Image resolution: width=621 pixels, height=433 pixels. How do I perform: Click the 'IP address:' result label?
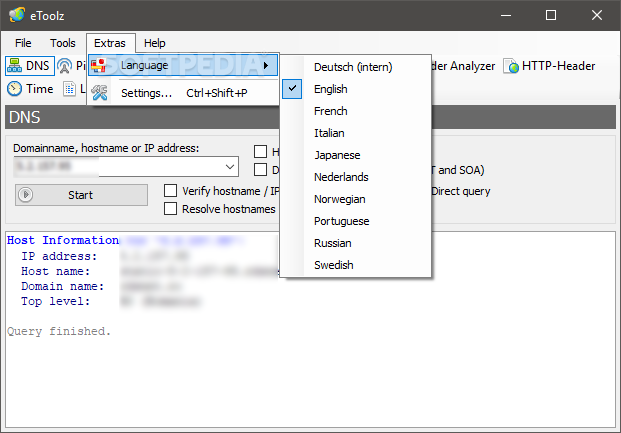[59, 256]
